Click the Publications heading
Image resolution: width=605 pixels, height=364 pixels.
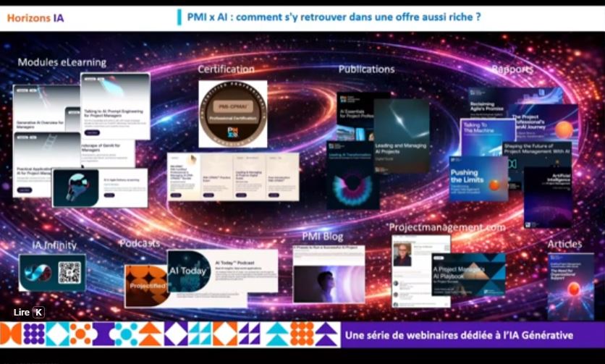[x=367, y=69]
